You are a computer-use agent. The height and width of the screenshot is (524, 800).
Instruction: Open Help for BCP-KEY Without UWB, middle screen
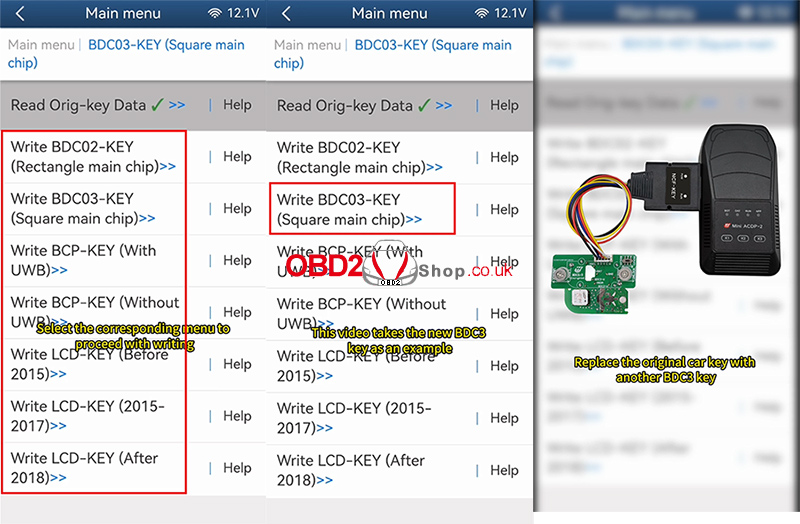click(x=504, y=313)
